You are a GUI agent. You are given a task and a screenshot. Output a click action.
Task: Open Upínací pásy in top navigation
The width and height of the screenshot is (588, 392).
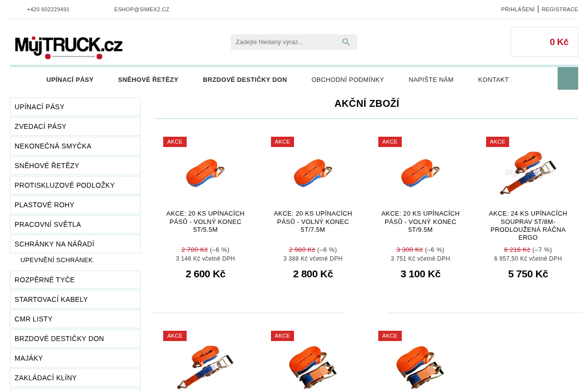pos(70,79)
